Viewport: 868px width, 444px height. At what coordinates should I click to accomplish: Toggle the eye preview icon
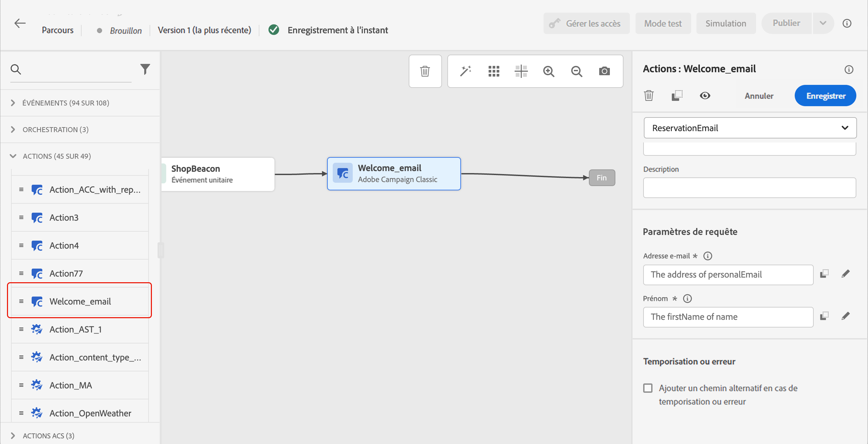point(705,96)
